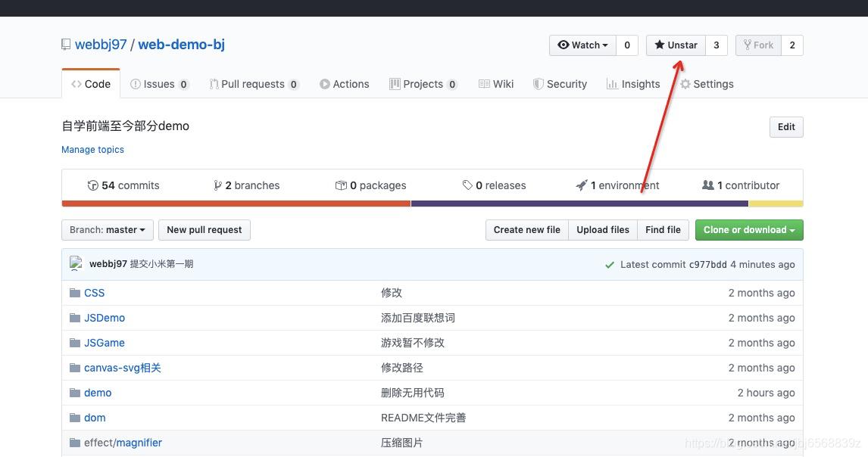Image resolution: width=868 pixels, height=457 pixels.
Task: Open the canvas-svg相关 folder name link
Action: click(x=123, y=368)
